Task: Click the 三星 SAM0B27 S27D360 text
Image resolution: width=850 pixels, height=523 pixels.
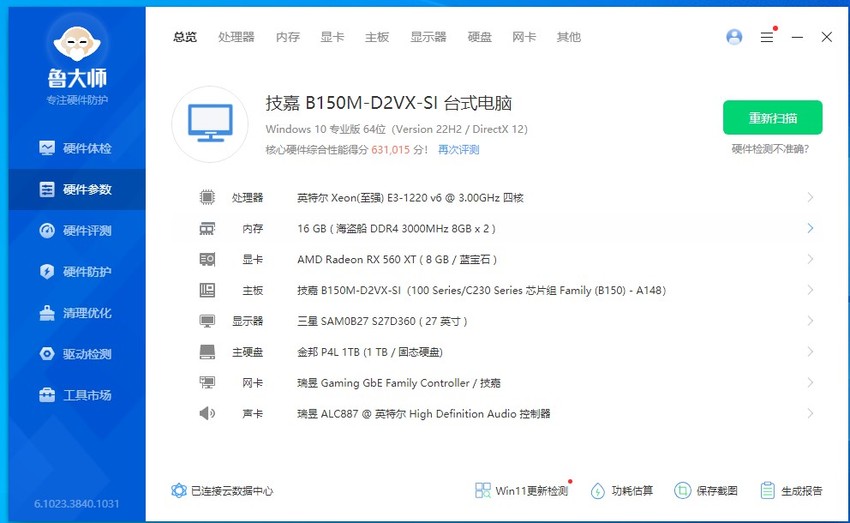Action: [x=382, y=321]
